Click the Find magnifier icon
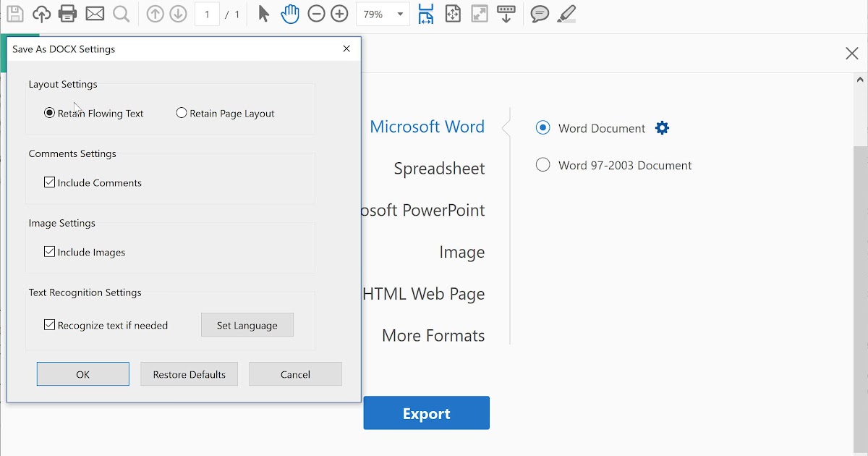The image size is (868, 456). pos(121,14)
